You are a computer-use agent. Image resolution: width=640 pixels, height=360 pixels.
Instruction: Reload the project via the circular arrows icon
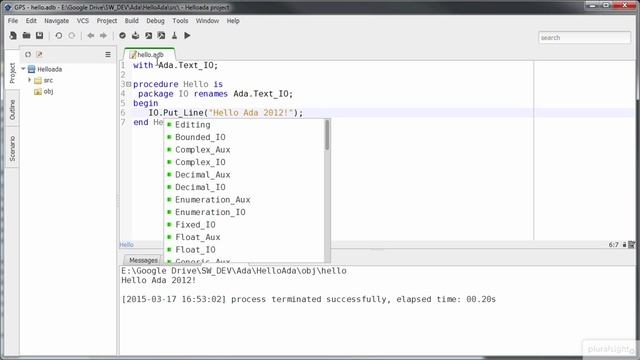(28, 54)
